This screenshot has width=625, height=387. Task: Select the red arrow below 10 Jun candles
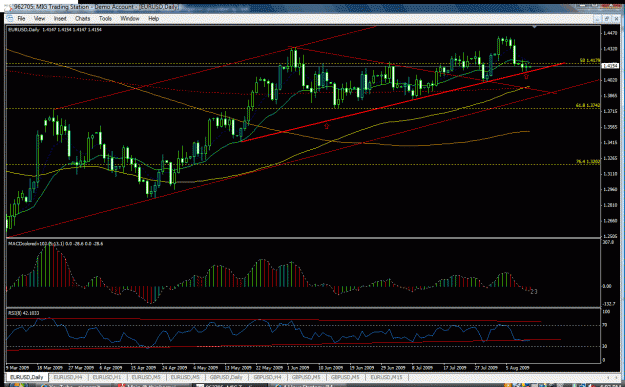[327, 126]
